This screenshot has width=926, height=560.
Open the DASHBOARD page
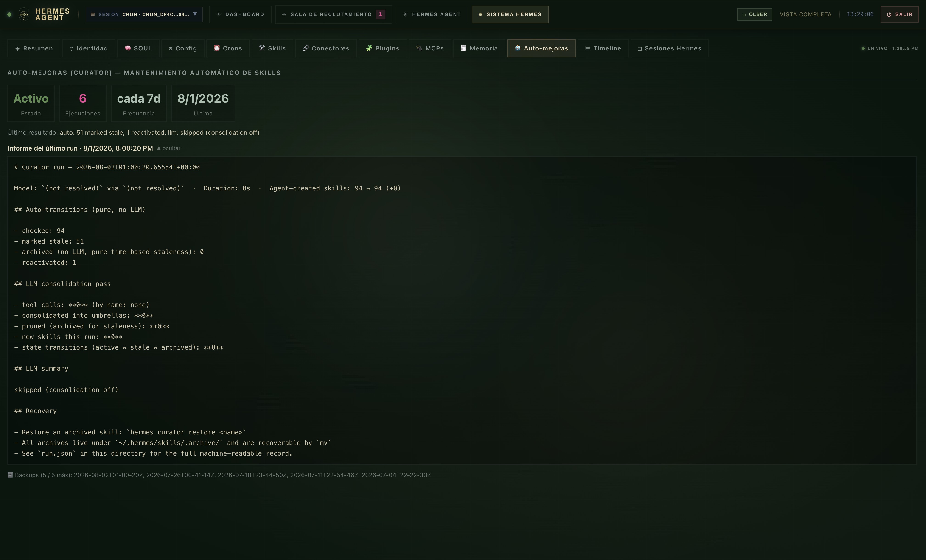[x=240, y=15]
